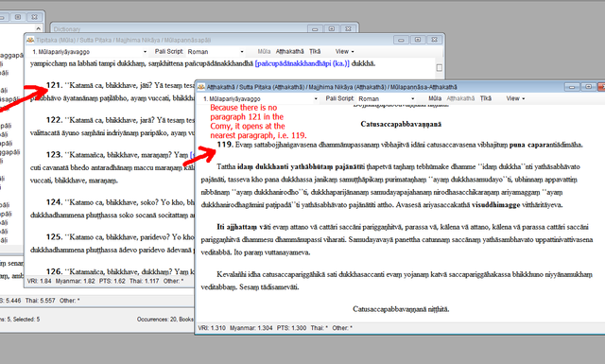The height and width of the screenshot is (364, 605).
Task: Click VRI: 1.84 in the Tipitaka status bar
Action: pyautogui.click(x=40, y=281)
